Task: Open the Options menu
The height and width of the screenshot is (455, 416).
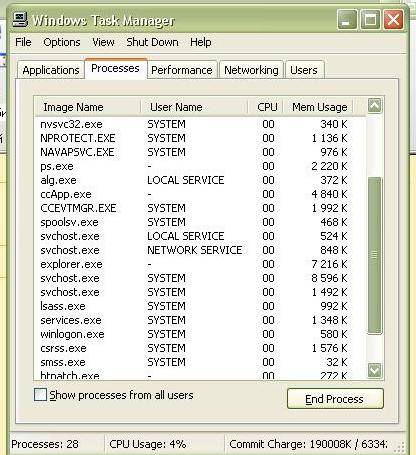Action: tap(62, 42)
